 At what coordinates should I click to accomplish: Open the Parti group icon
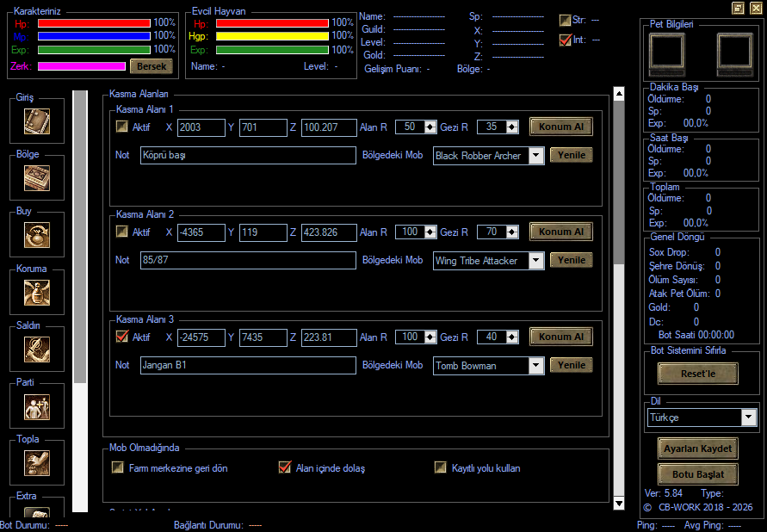(x=37, y=407)
